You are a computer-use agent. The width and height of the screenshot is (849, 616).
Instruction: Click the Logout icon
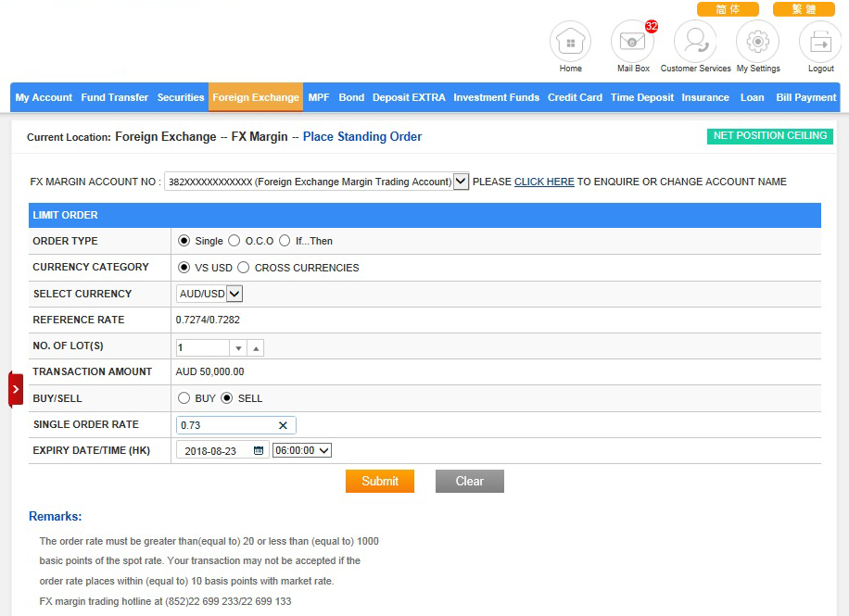(820, 42)
